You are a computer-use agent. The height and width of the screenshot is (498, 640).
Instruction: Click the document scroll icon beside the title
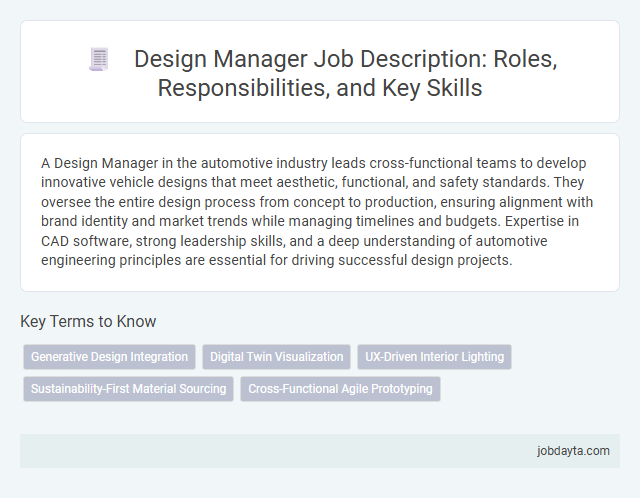[x=99, y=59]
